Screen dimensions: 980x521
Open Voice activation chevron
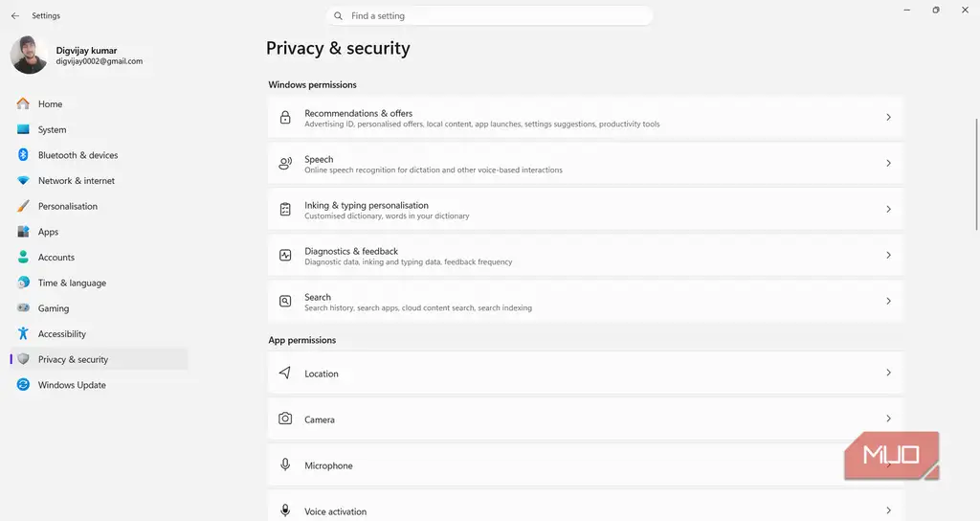pos(888,510)
